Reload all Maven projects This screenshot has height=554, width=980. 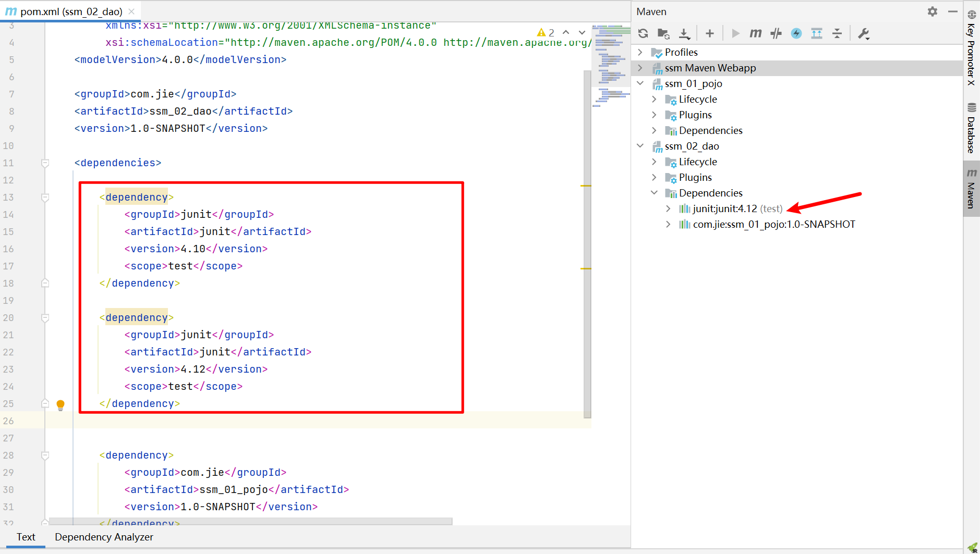643,33
